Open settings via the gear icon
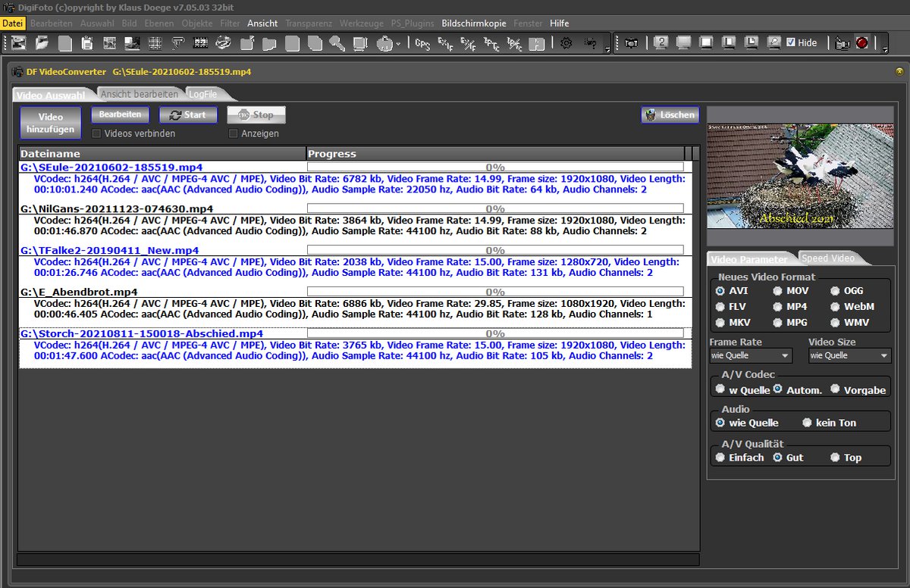 tap(566, 43)
